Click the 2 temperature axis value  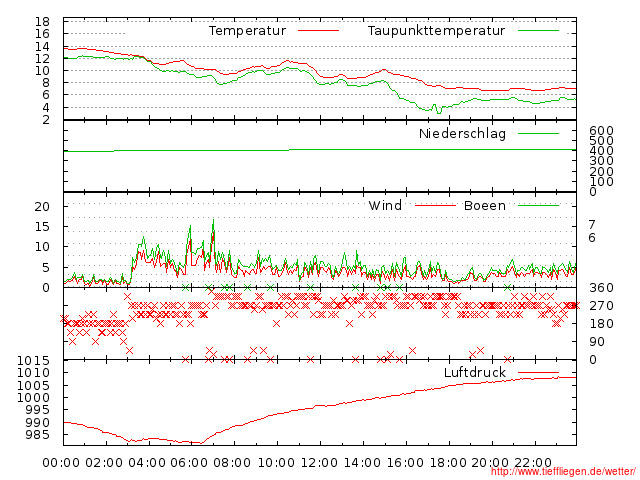46,120
